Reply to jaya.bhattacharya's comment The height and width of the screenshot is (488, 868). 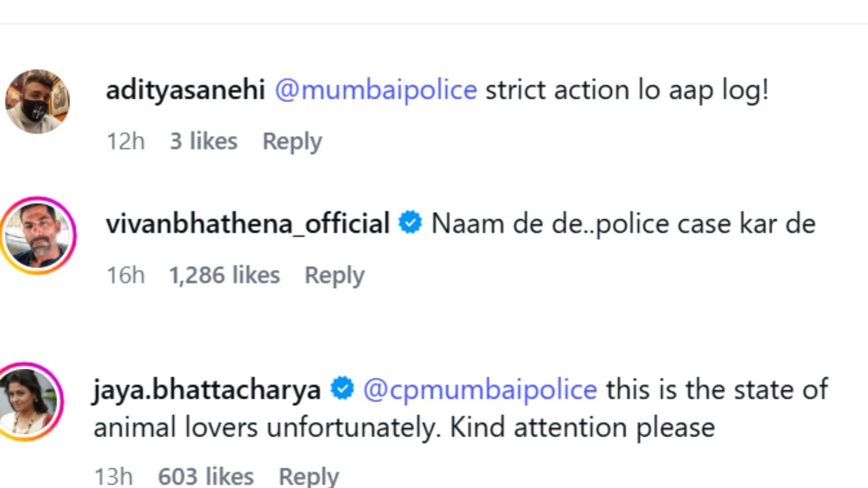tap(309, 476)
